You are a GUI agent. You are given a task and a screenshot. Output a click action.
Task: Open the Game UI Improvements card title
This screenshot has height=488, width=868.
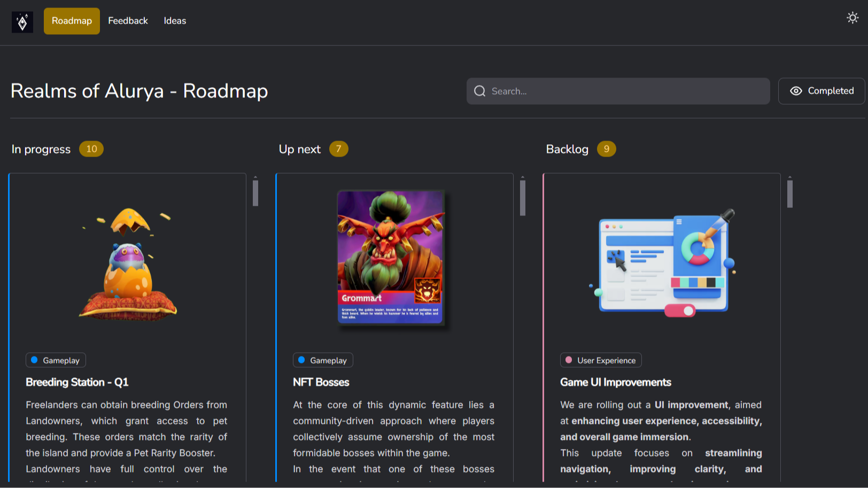(x=615, y=382)
